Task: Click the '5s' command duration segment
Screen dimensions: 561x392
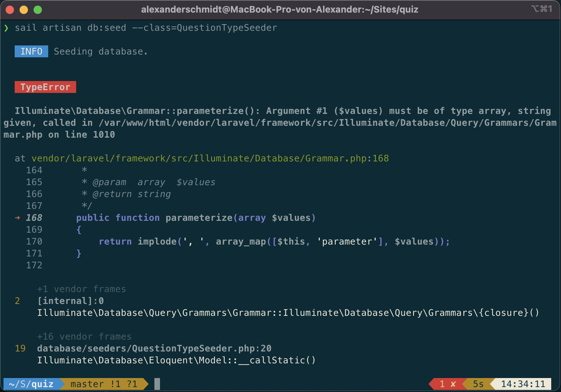Action: (478, 384)
